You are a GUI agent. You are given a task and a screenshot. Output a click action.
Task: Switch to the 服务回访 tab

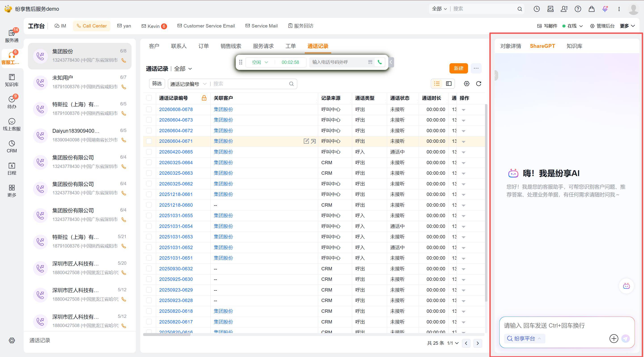pos(301,26)
